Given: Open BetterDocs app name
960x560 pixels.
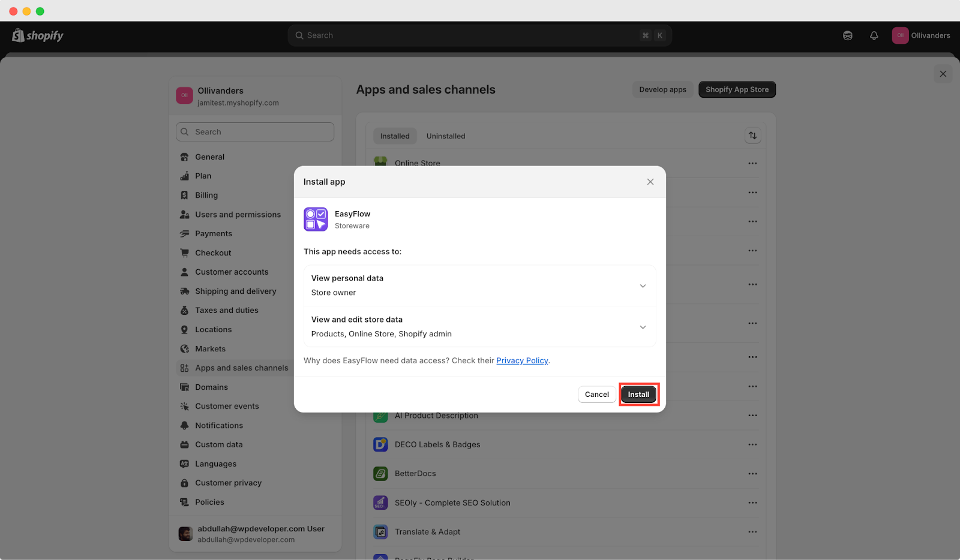Looking at the screenshot, I should (x=415, y=474).
